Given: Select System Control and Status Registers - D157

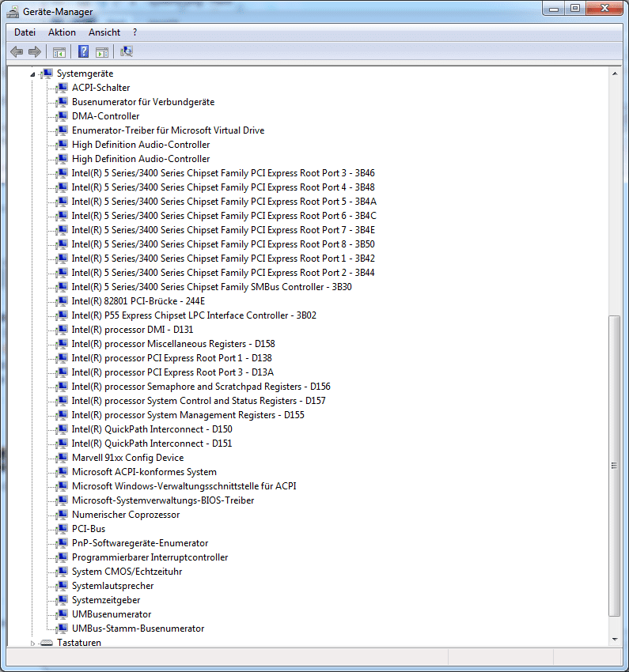Looking at the screenshot, I should tap(199, 400).
